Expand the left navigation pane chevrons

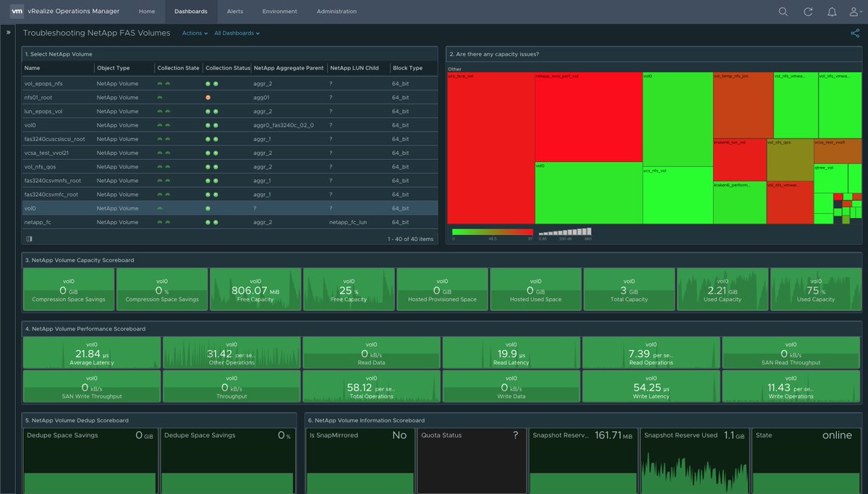point(8,33)
